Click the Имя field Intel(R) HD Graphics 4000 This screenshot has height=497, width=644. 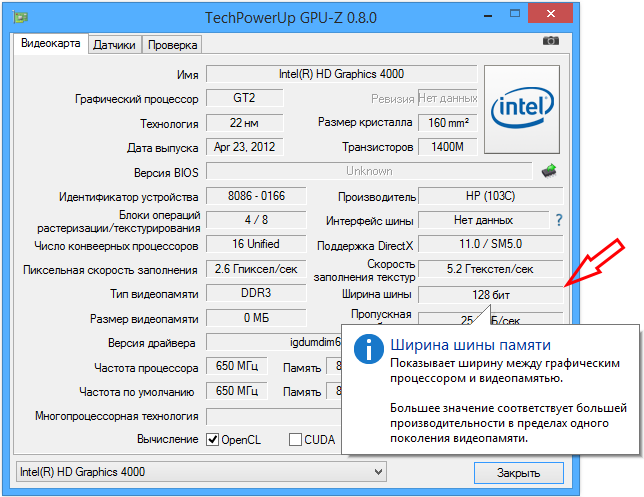[341, 74]
